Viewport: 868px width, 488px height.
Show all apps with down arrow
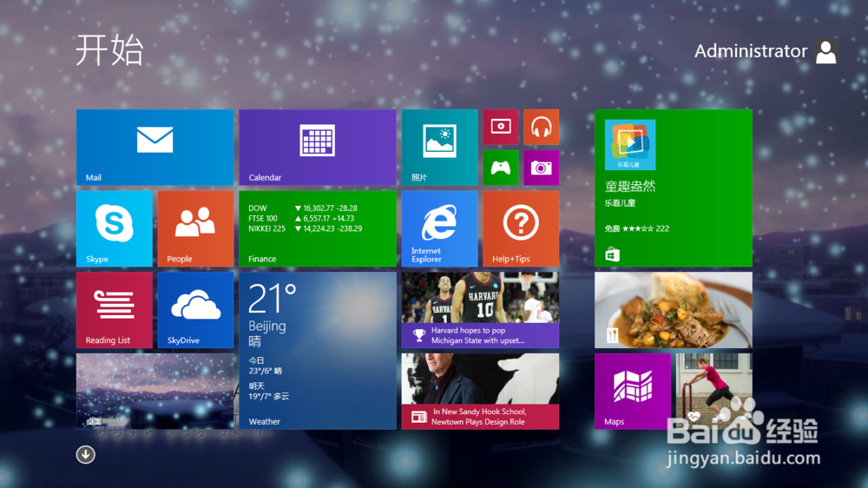[x=86, y=455]
